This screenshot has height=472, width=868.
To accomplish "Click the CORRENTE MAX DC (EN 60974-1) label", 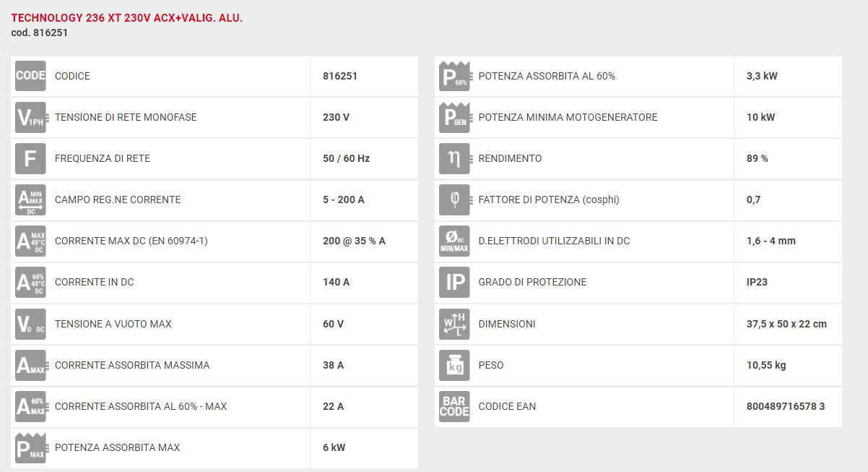I will (131, 241).
